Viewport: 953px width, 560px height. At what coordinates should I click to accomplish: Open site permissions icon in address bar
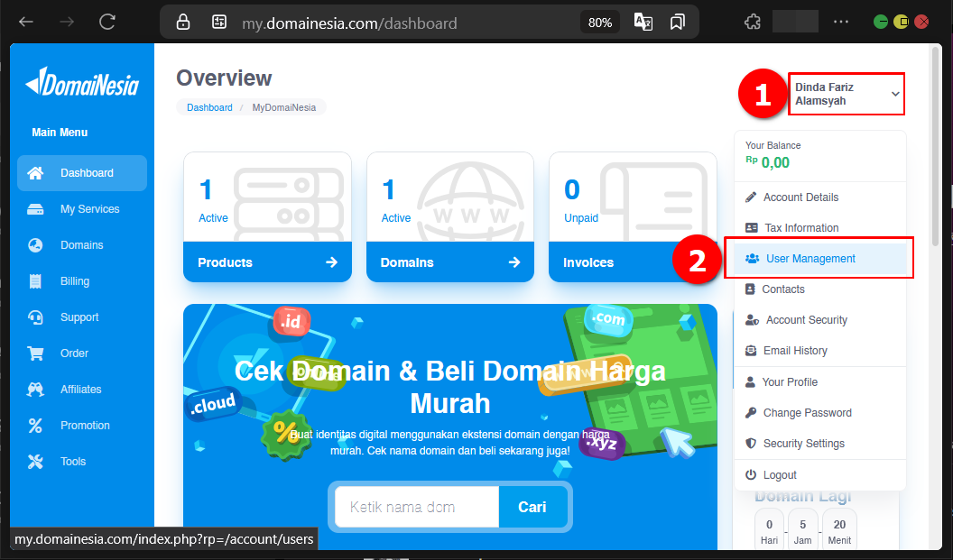tap(218, 23)
